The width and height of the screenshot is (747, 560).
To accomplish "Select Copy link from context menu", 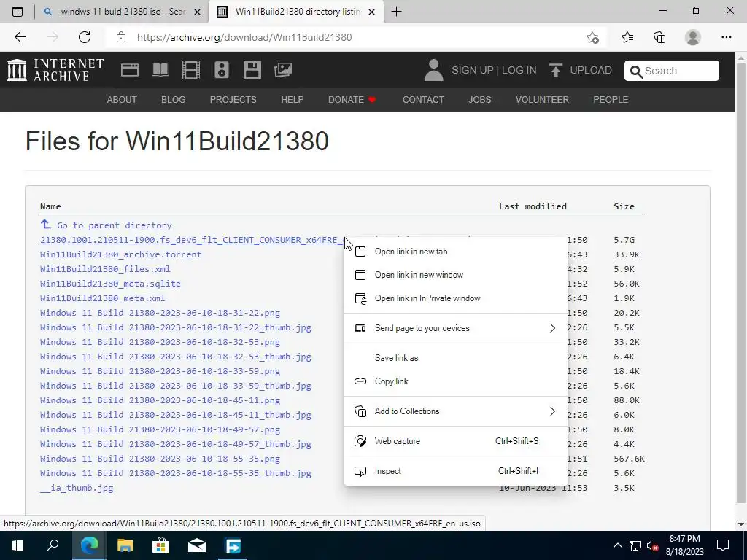I will point(455,381).
